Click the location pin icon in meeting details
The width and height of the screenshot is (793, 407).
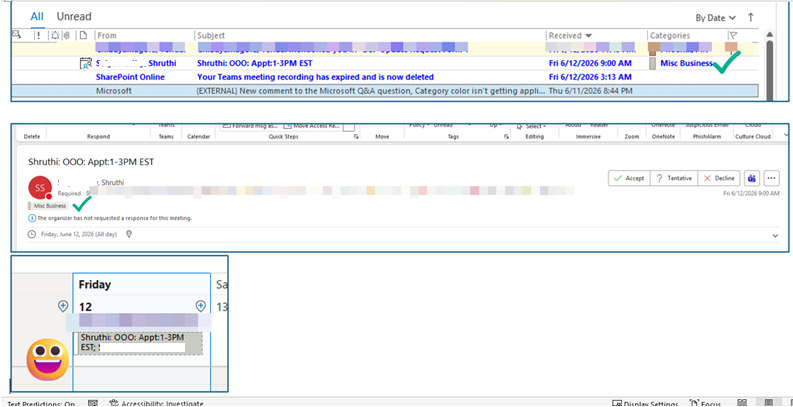128,234
